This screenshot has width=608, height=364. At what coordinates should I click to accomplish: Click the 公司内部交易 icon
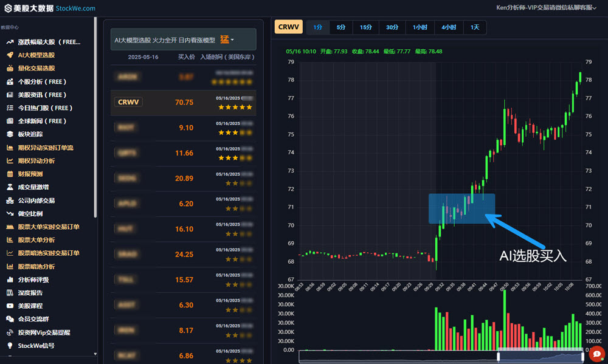point(10,201)
